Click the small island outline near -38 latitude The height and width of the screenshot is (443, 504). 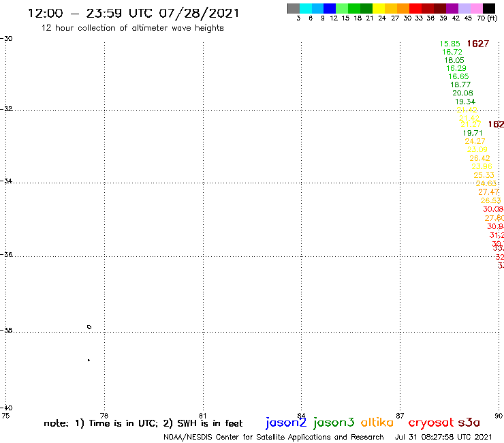point(89,327)
